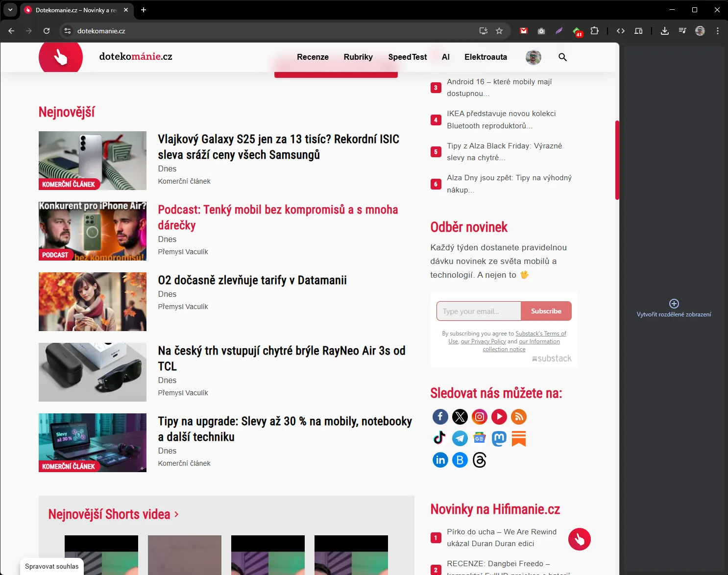Open site search with magnifier icon
728x575 pixels.
[x=562, y=57]
